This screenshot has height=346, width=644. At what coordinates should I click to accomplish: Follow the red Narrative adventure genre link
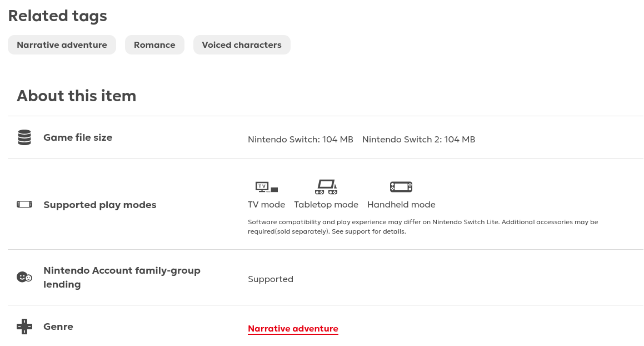pyautogui.click(x=293, y=329)
